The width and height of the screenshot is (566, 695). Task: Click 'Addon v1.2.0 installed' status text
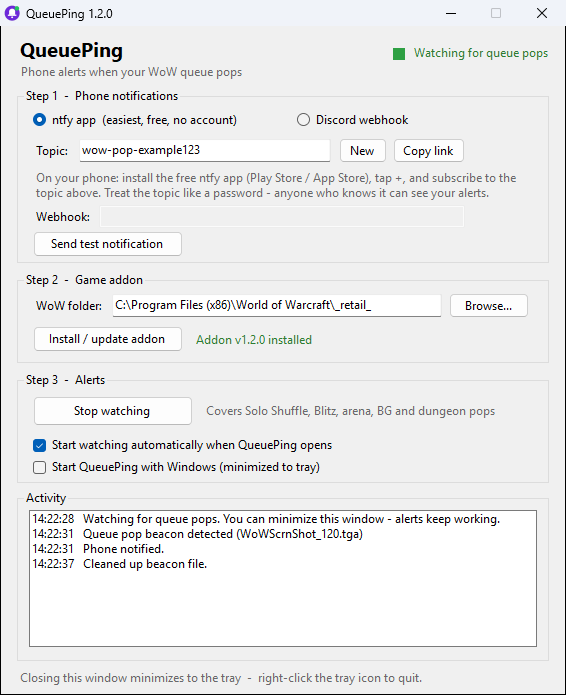point(254,340)
